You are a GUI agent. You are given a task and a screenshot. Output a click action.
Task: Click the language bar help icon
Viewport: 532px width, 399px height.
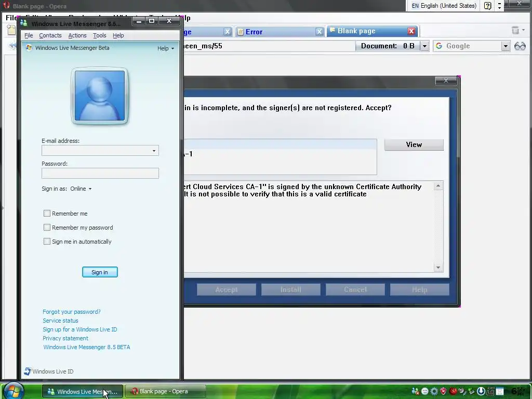click(x=487, y=6)
